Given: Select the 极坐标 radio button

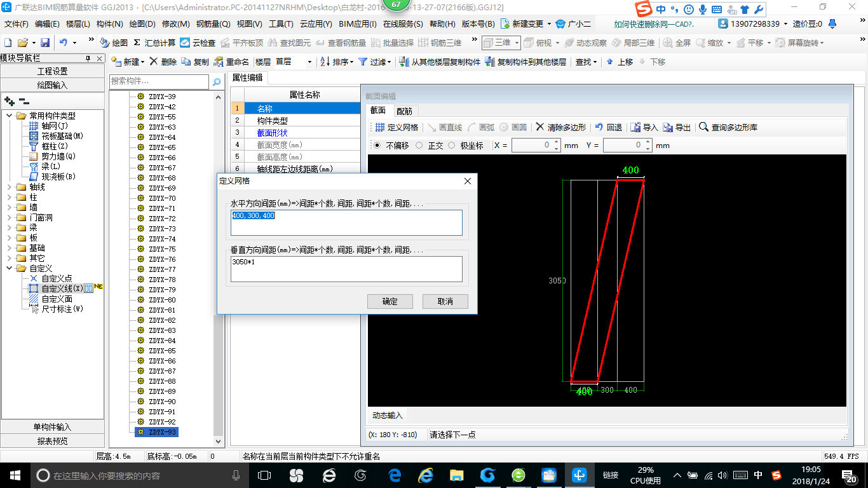Looking at the screenshot, I should pyautogui.click(x=452, y=146).
